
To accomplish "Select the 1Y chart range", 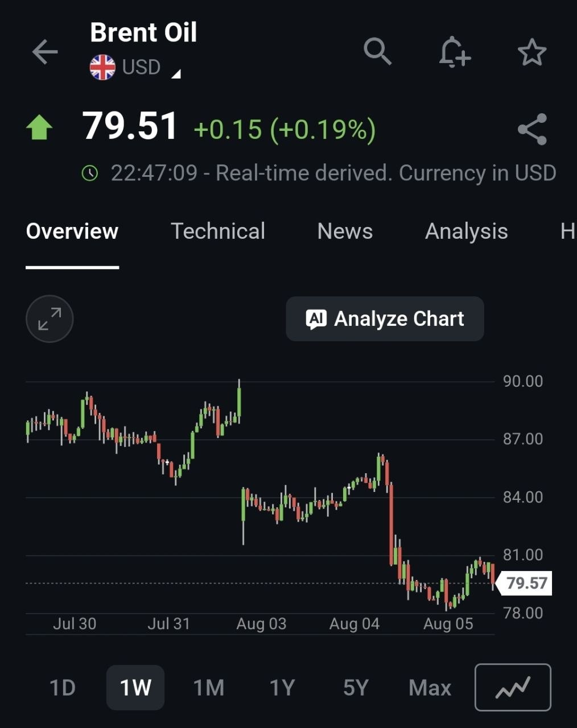I will pyautogui.click(x=282, y=688).
